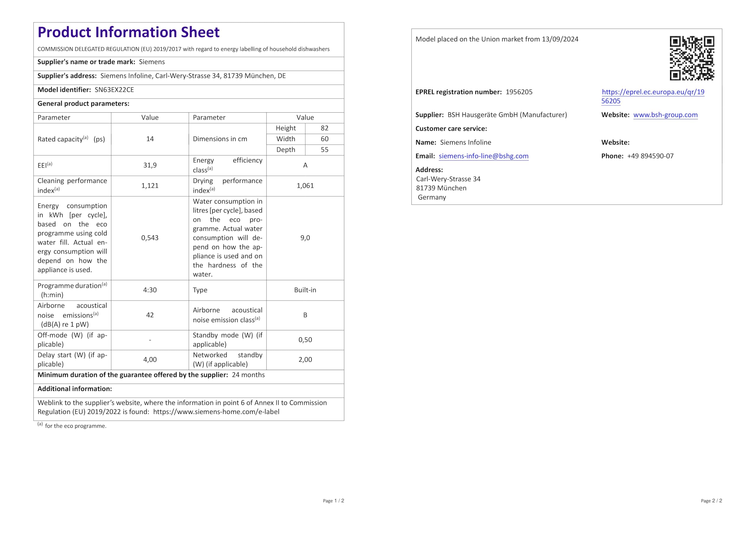This screenshot has height=534, width=756.
Task: Click the programme duration value 4:30
Action: 150,290
